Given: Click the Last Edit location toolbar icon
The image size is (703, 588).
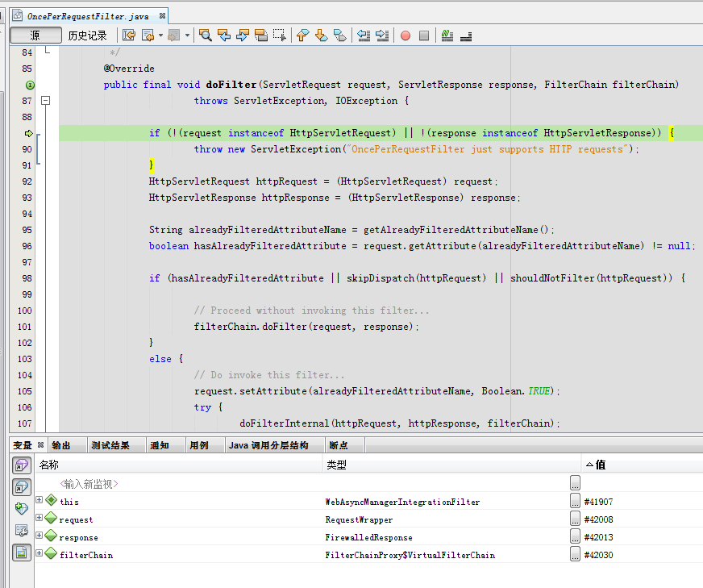Looking at the screenshot, I should (129, 35).
